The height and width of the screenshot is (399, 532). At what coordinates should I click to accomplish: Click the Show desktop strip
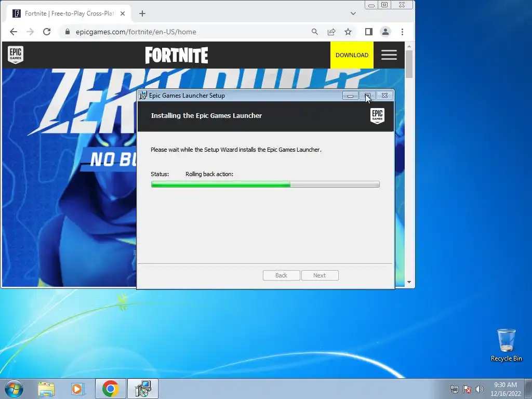click(528, 389)
